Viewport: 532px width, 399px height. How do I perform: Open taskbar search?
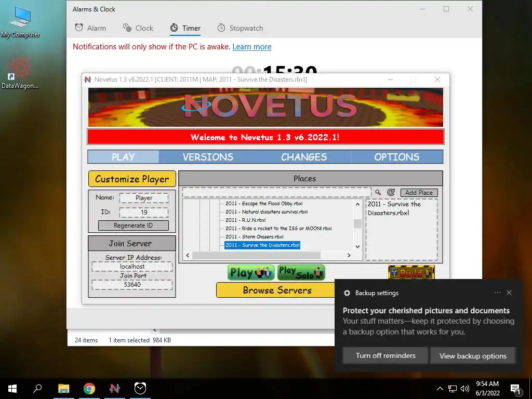(x=37, y=389)
